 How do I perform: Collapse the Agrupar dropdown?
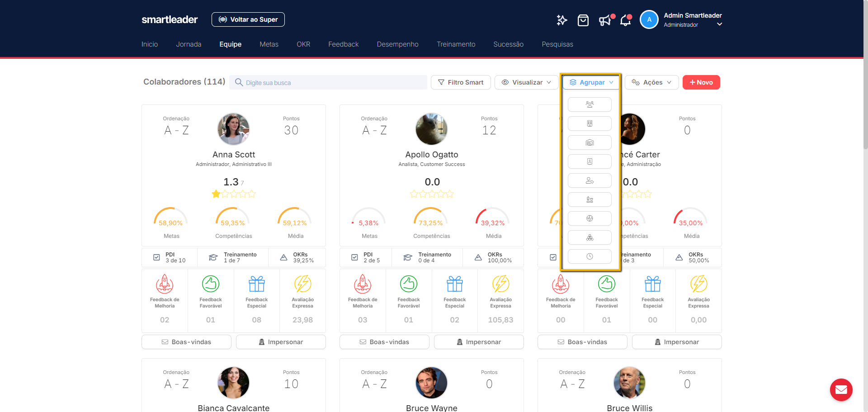(591, 82)
